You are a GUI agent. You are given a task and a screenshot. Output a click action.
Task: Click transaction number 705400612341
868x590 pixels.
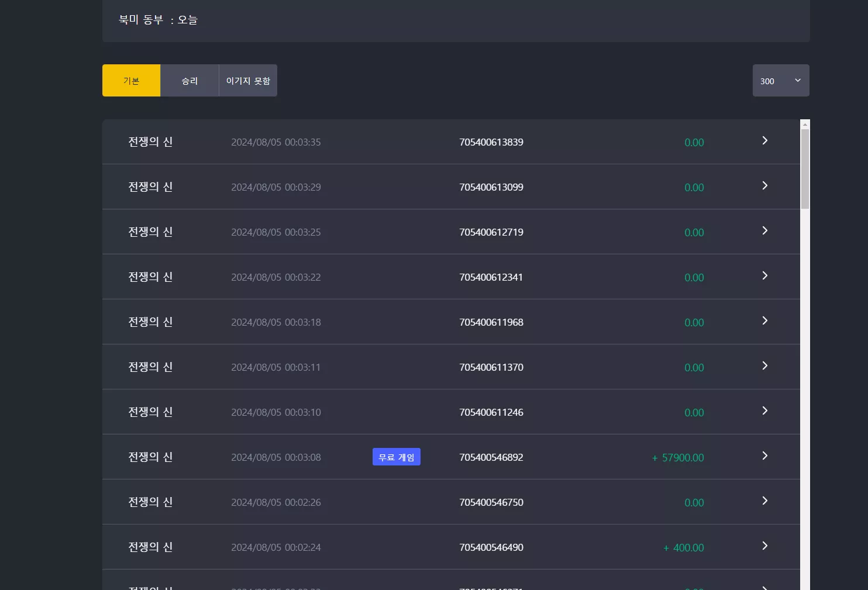(x=491, y=277)
